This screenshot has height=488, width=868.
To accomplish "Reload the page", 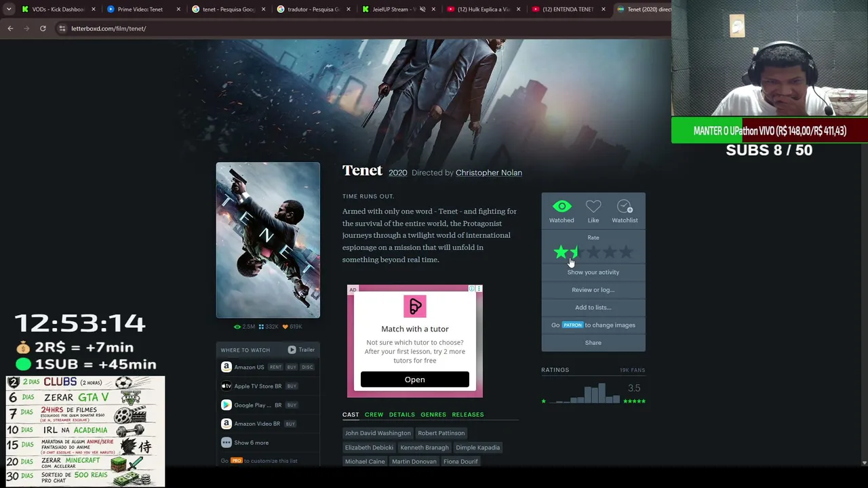I will [43, 28].
